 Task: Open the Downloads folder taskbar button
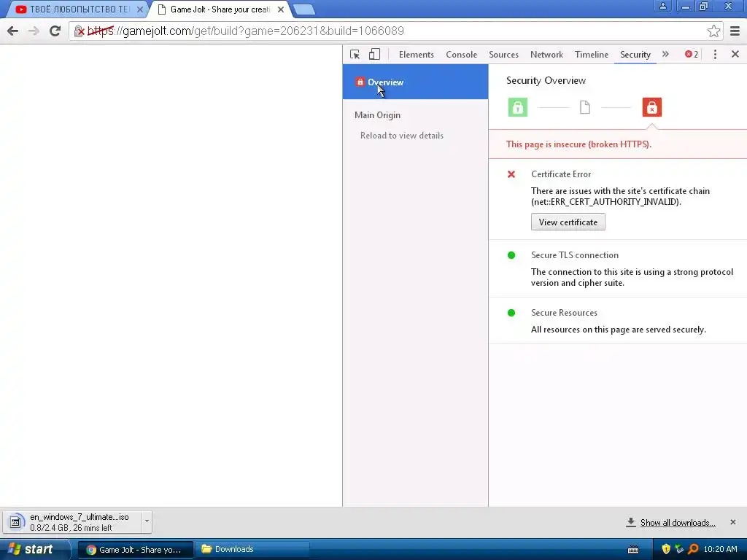point(252,550)
